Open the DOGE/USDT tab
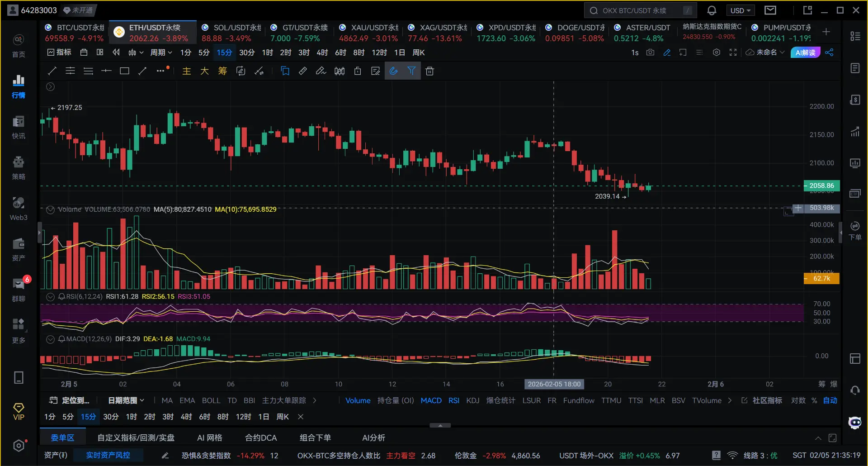 (575, 33)
